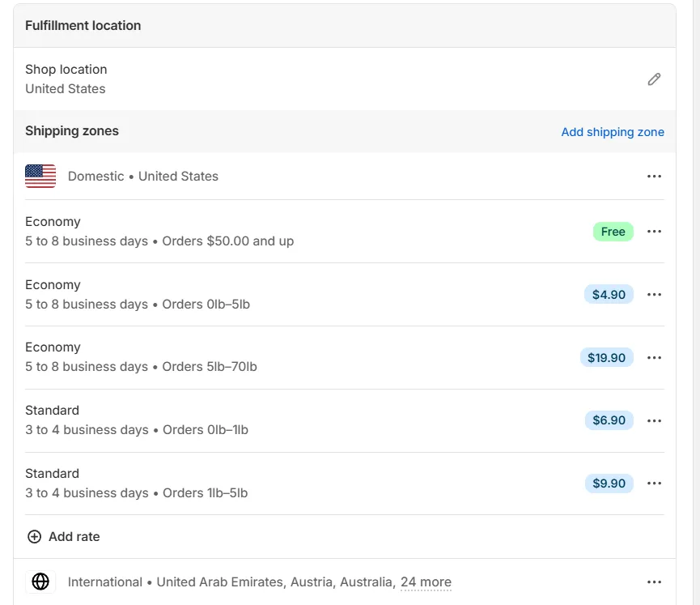Click the scrollbar at the window's right edge
This screenshot has width=700, height=605.
tap(696, 303)
